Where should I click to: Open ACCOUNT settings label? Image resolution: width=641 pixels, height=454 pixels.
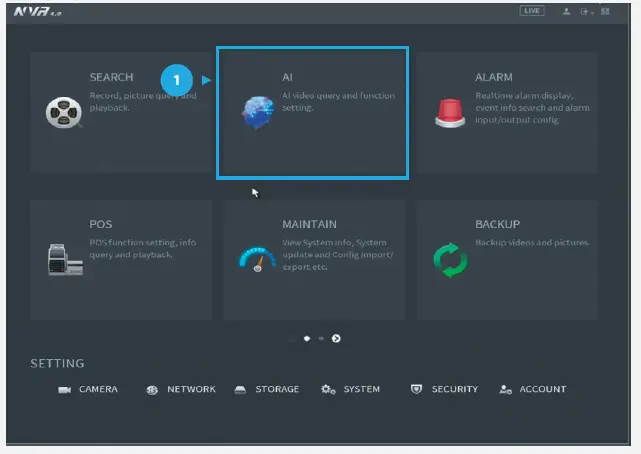(x=543, y=389)
